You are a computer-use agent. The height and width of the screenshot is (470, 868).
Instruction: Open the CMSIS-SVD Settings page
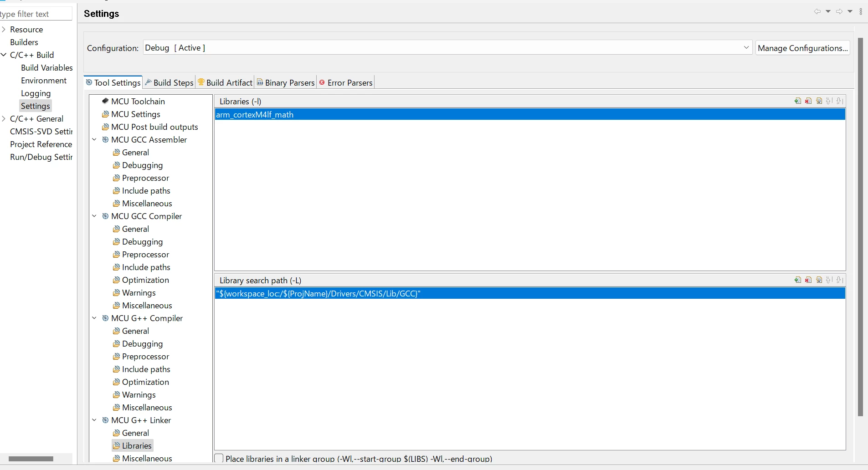click(41, 132)
